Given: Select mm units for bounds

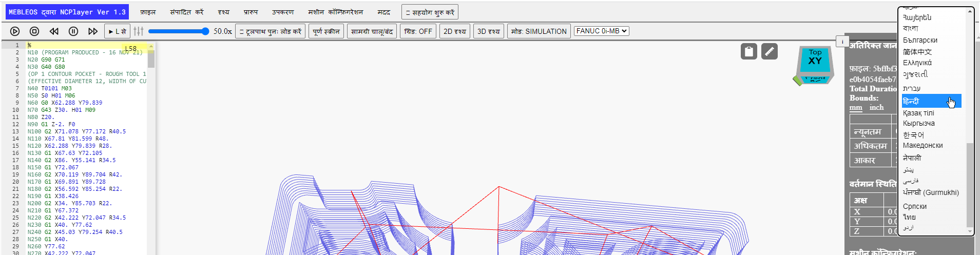Looking at the screenshot, I should (856, 108).
